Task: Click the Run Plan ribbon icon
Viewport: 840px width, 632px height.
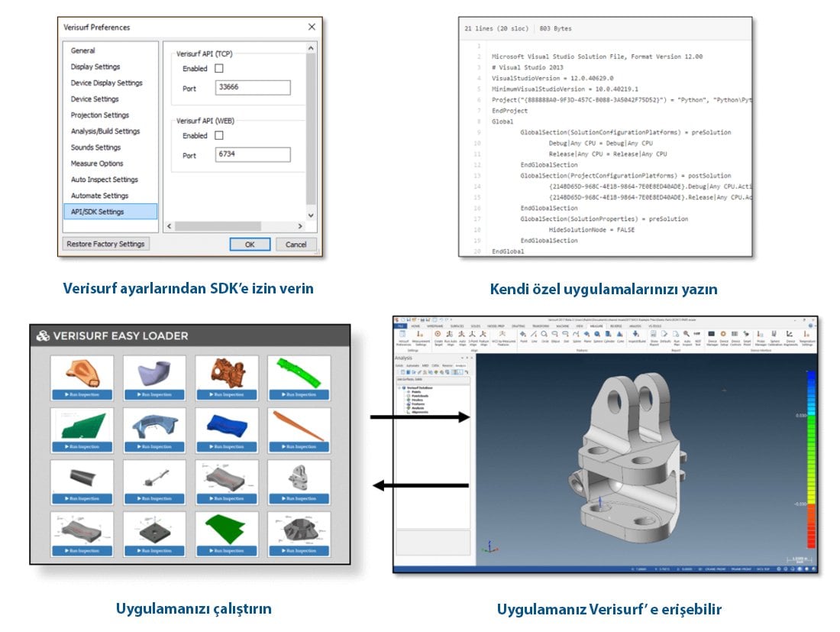Action: tap(677, 337)
